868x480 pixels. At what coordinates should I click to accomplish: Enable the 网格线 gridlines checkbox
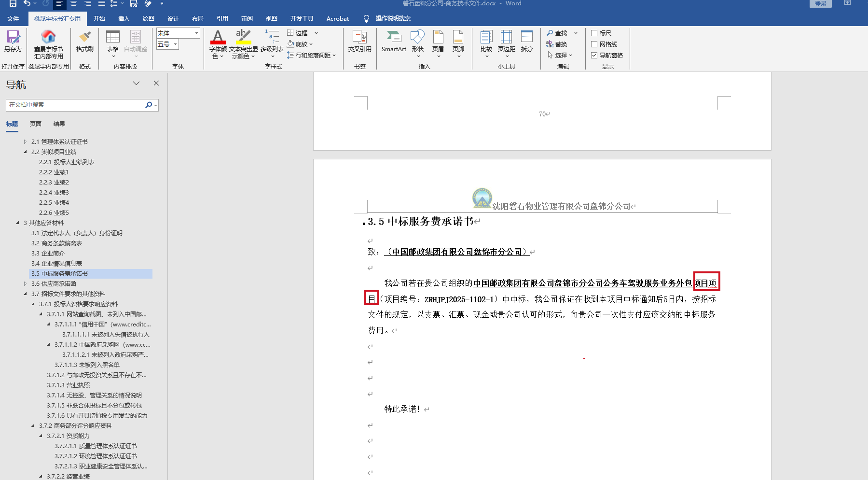pyautogui.click(x=594, y=44)
